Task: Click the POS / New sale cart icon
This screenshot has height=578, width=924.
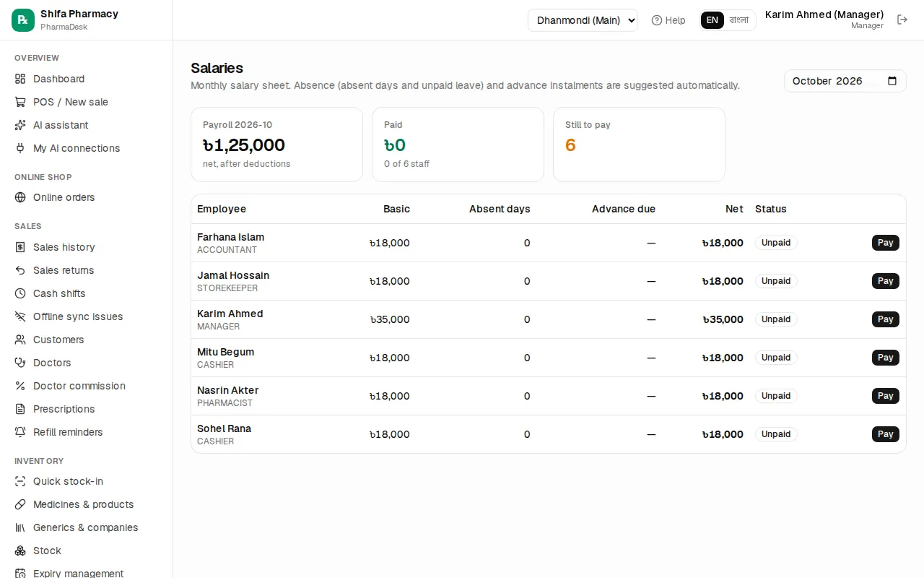Action: click(20, 102)
